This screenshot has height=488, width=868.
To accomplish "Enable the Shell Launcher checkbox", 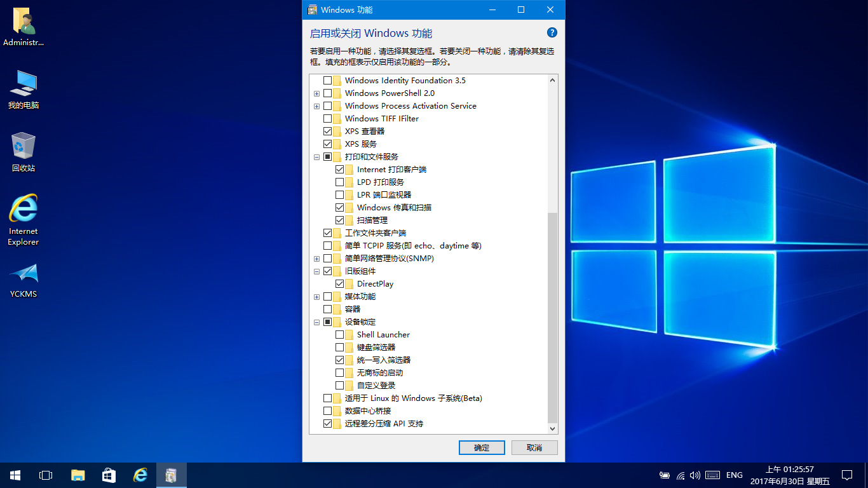I will (x=340, y=335).
